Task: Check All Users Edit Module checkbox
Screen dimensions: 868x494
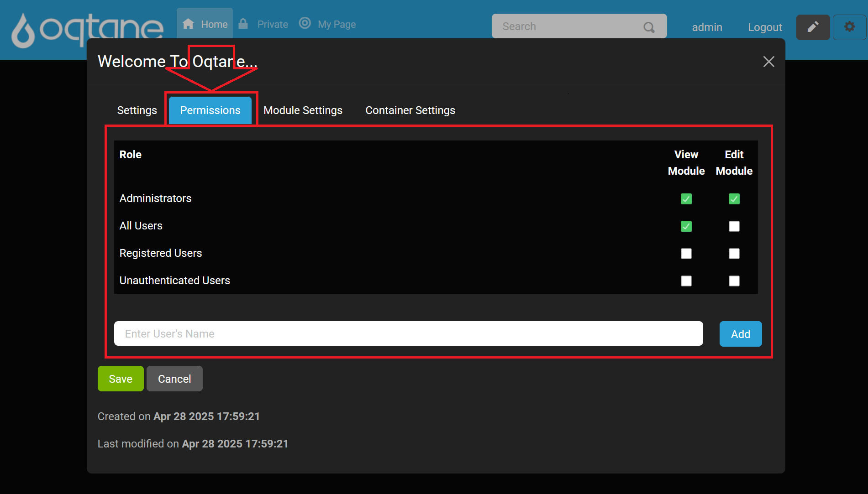Action: [734, 226]
